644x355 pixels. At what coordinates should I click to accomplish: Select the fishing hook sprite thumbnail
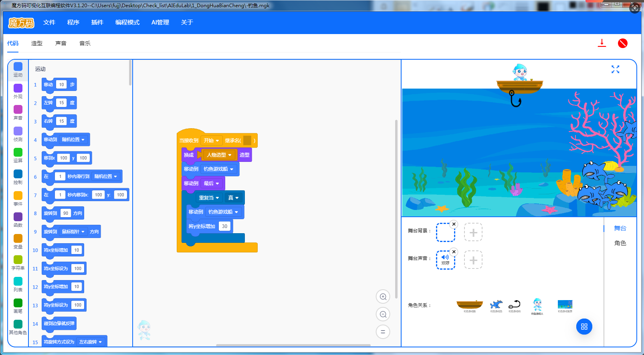coord(515,306)
